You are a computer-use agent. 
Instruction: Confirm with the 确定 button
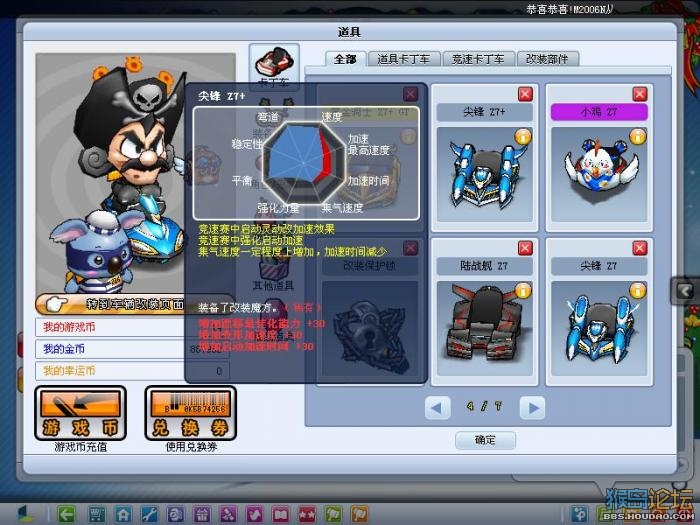[485, 440]
